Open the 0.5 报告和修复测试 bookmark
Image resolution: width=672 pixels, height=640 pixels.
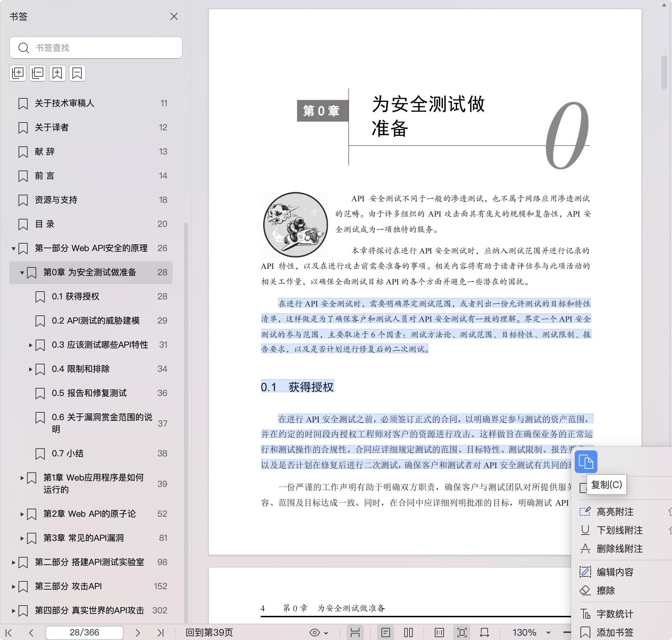[89, 393]
